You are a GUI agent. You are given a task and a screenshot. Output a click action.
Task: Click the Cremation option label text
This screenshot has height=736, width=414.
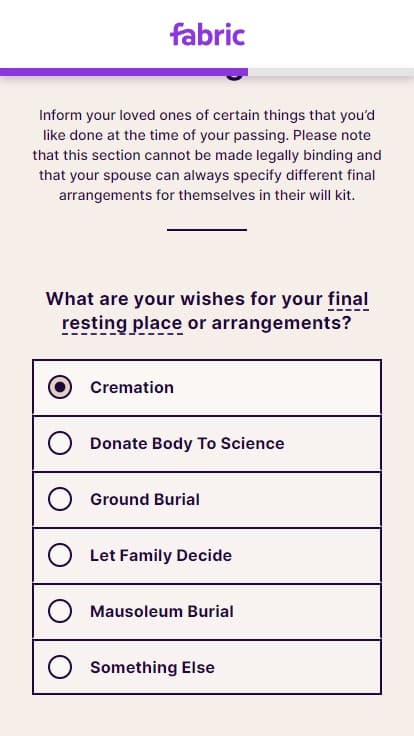(x=132, y=387)
